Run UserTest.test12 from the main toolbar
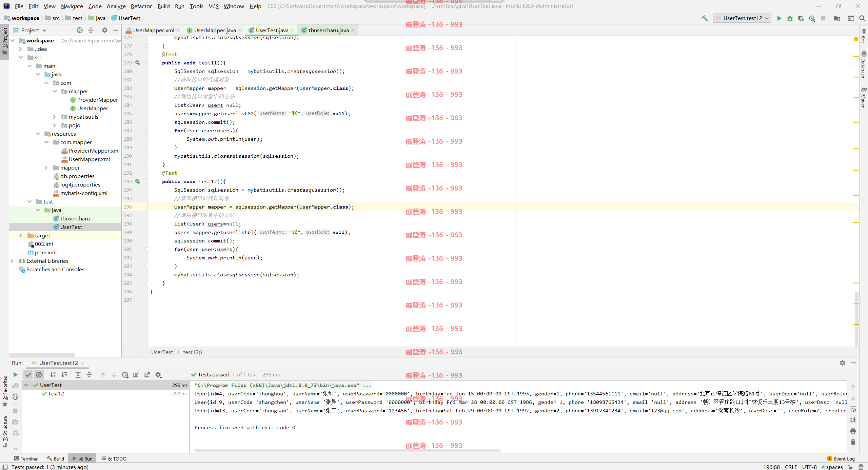Screen dimensions: 868x470 pyautogui.click(x=779, y=18)
